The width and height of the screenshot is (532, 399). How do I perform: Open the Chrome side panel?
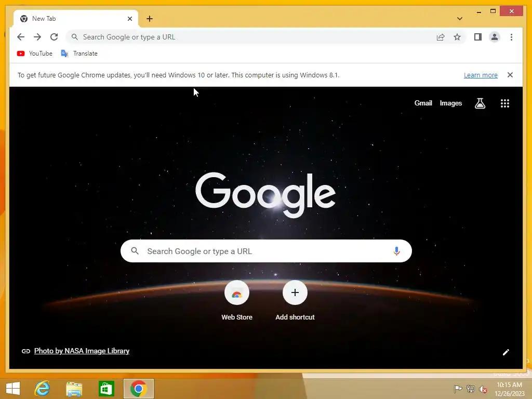478,37
